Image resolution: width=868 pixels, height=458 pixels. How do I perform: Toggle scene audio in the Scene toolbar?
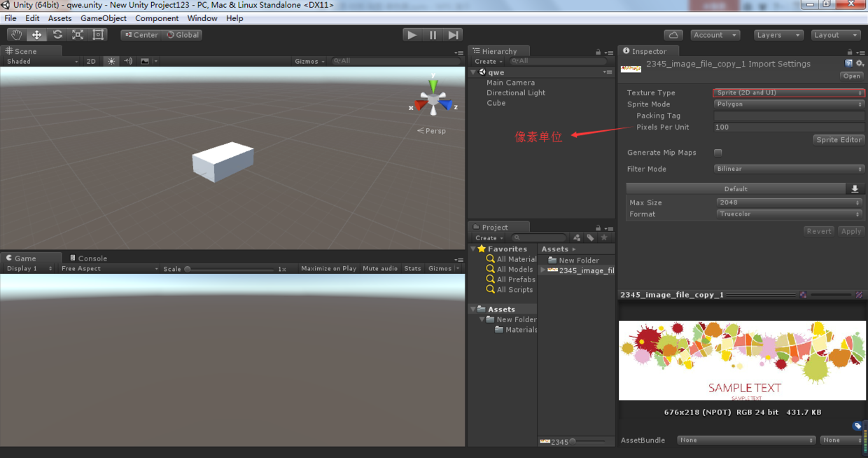127,61
